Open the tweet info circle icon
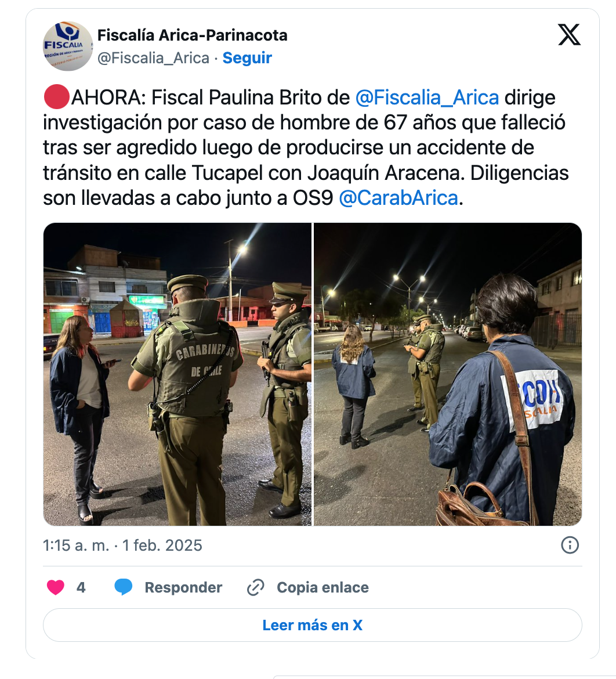The height and width of the screenshot is (679, 616). (x=570, y=545)
